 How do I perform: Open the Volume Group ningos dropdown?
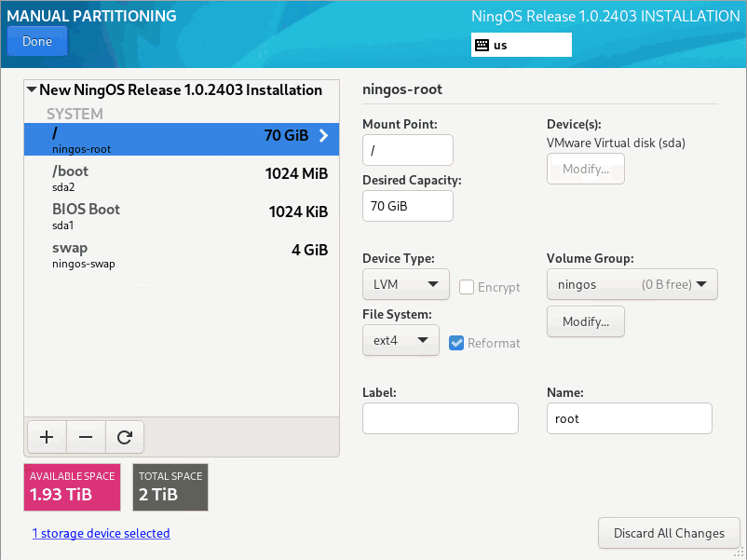click(632, 284)
